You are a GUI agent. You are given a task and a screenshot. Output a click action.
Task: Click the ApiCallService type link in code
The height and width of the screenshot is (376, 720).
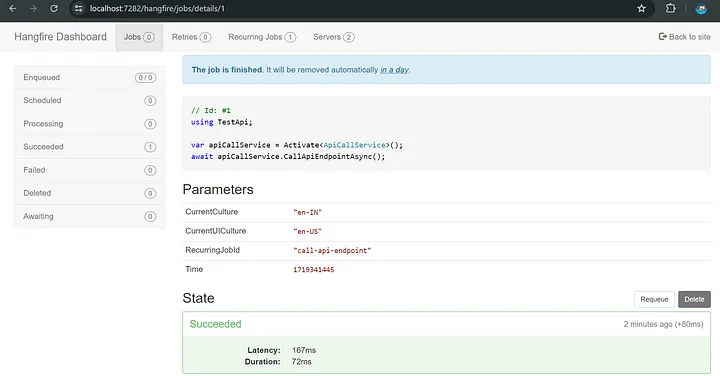[354, 145]
